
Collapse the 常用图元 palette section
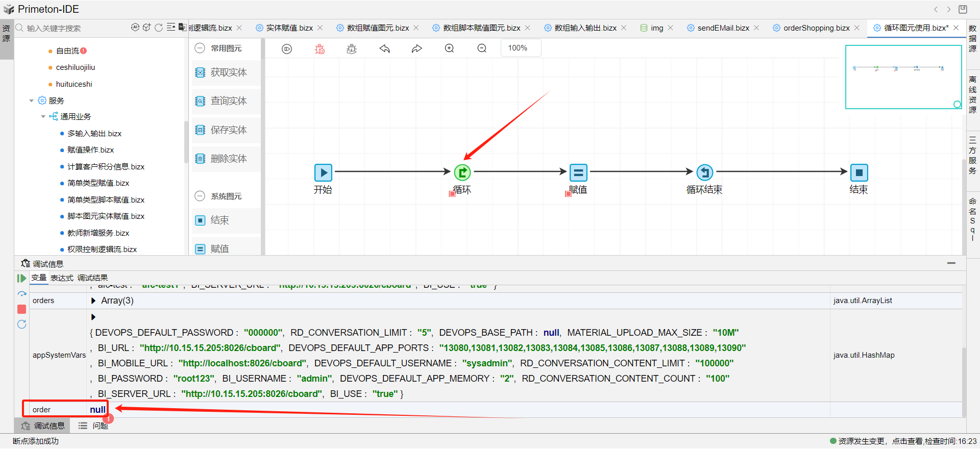tap(200, 48)
